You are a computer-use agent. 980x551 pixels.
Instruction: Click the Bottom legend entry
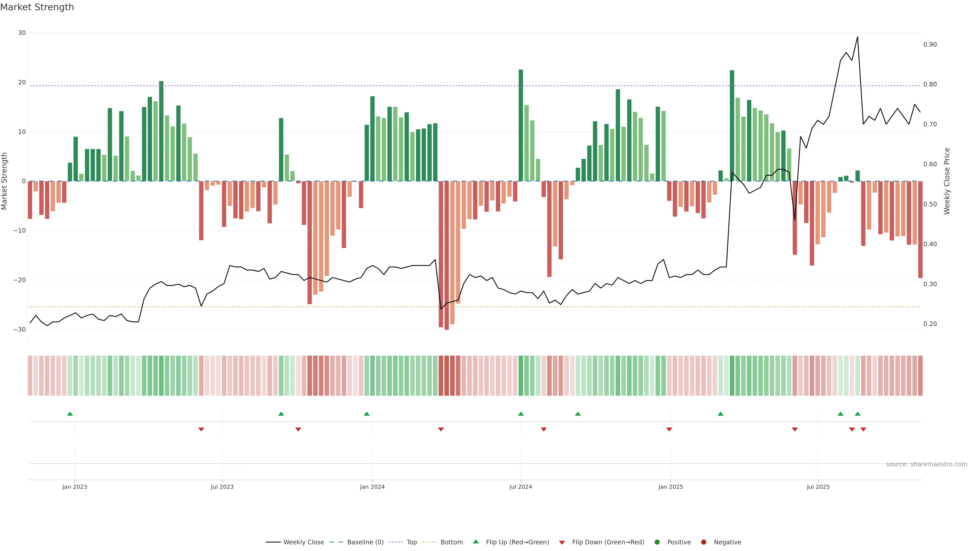443,542
